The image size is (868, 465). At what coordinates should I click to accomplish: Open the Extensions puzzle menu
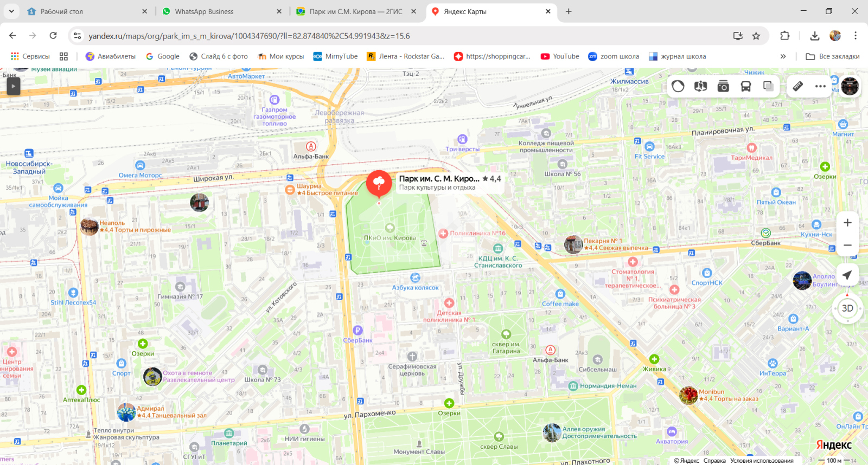(784, 36)
